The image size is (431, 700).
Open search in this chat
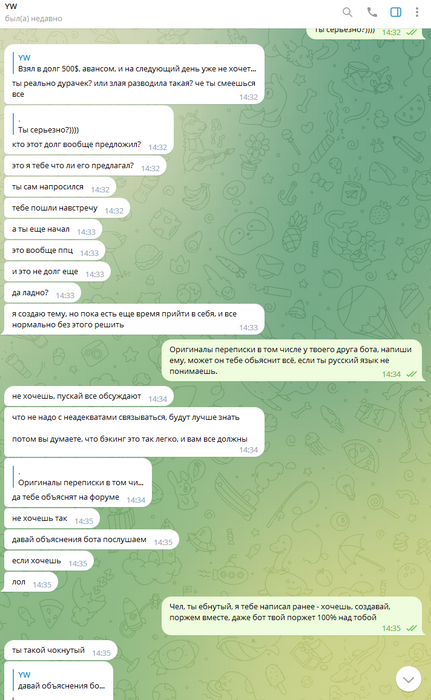click(x=347, y=12)
